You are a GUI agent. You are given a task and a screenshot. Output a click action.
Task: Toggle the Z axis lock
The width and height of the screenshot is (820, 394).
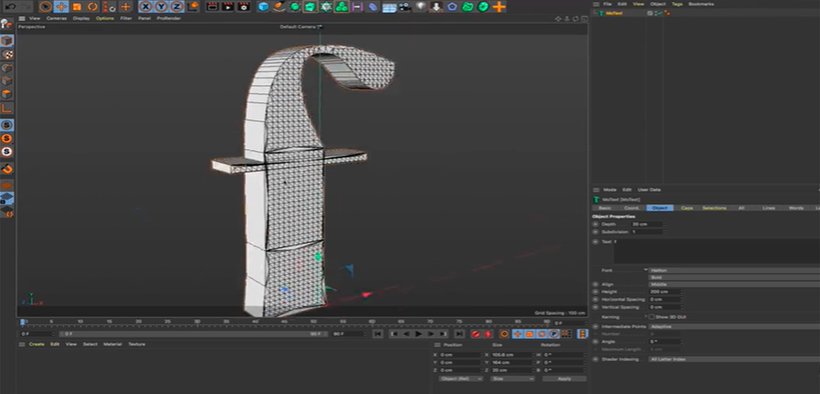pyautogui.click(x=177, y=7)
